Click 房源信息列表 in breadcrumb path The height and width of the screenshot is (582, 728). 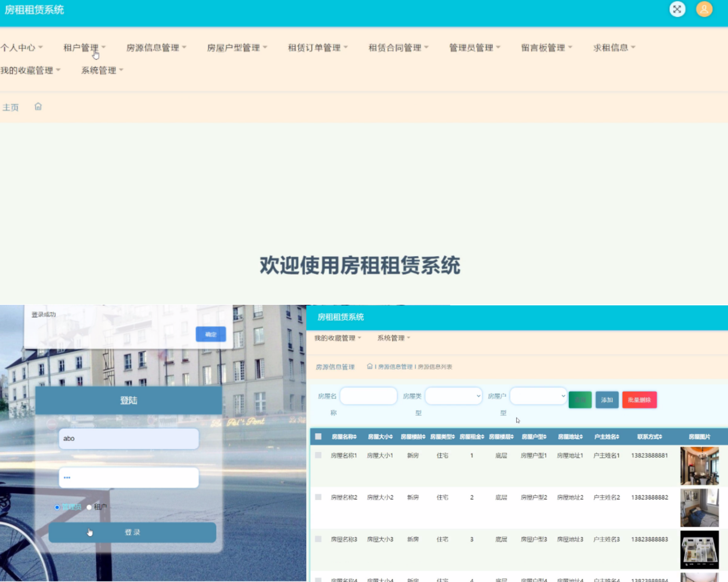(x=435, y=367)
